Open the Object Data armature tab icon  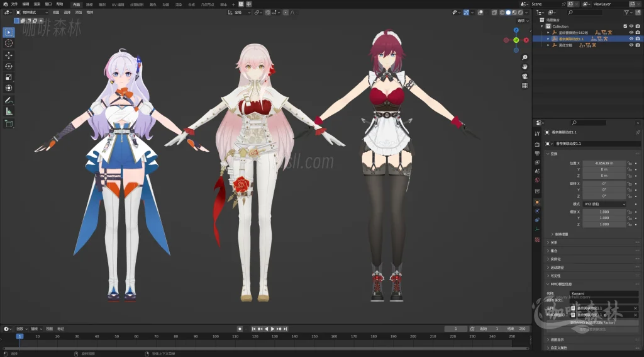[537, 229]
